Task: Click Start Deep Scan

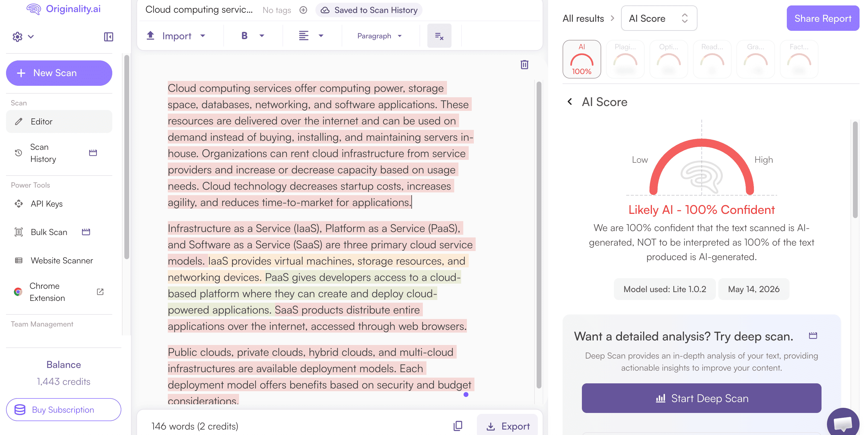Action: tap(701, 398)
